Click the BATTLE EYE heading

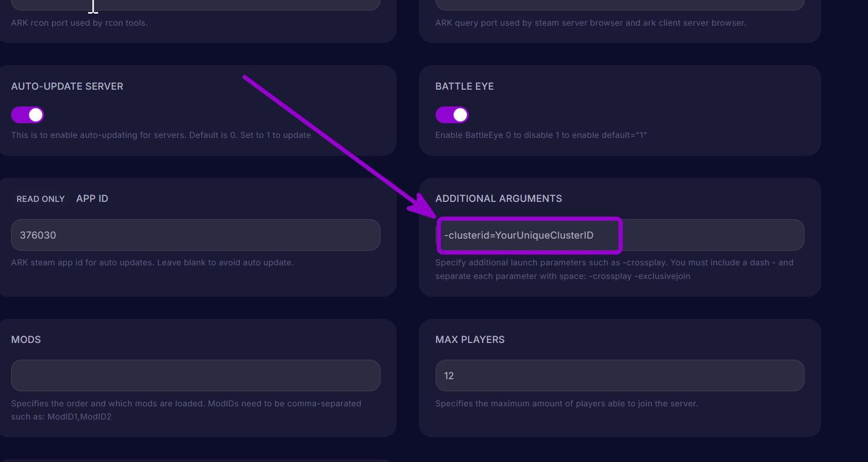[x=464, y=87]
